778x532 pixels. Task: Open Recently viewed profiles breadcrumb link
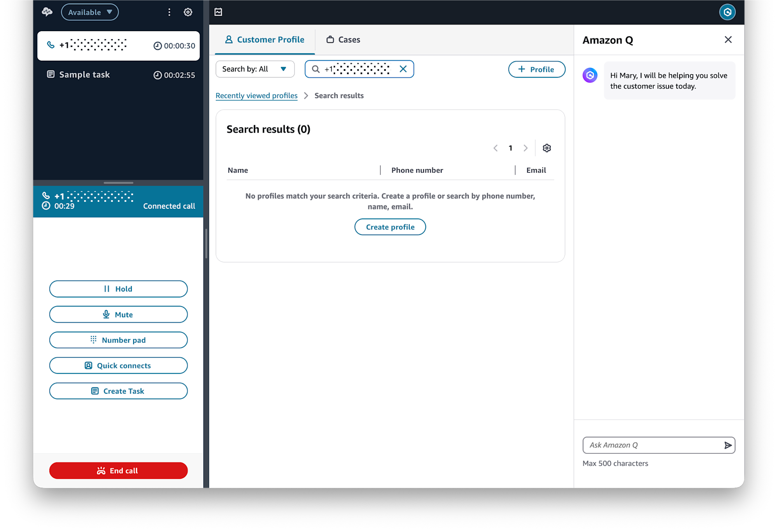[256, 95]
